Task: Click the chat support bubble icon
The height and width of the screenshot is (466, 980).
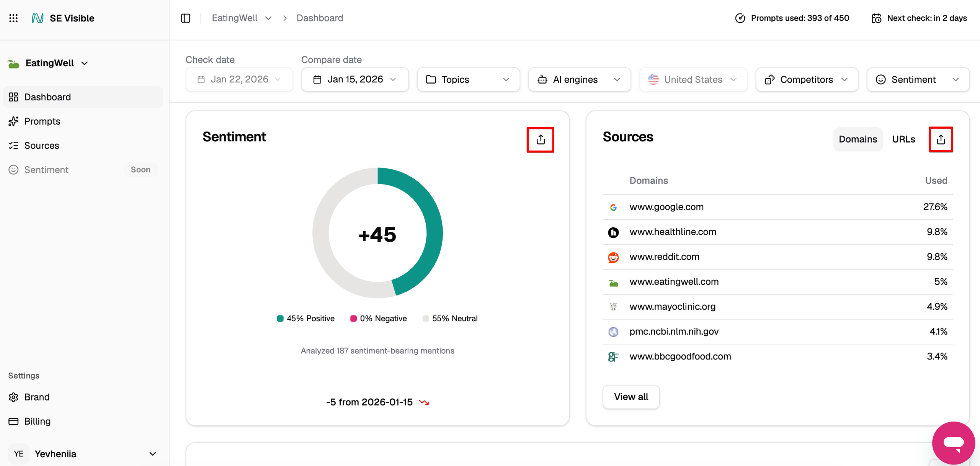Action: point(954,443)
